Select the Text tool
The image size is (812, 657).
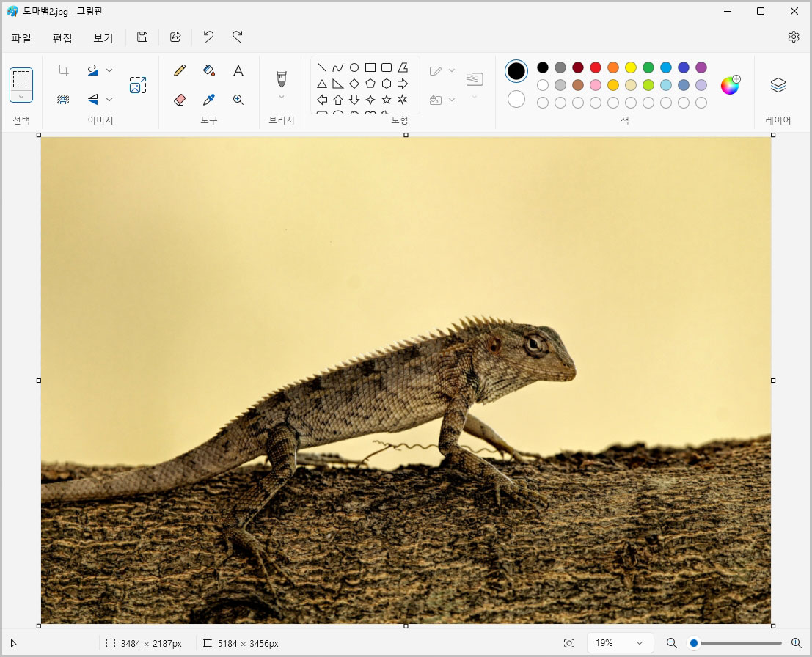tap(238, 70)
